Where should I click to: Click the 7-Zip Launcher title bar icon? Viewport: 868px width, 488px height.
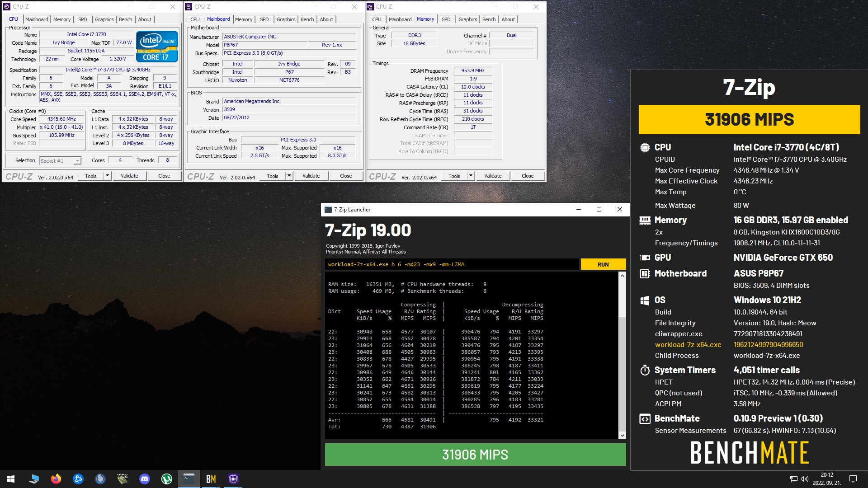[x=328, y=209]
